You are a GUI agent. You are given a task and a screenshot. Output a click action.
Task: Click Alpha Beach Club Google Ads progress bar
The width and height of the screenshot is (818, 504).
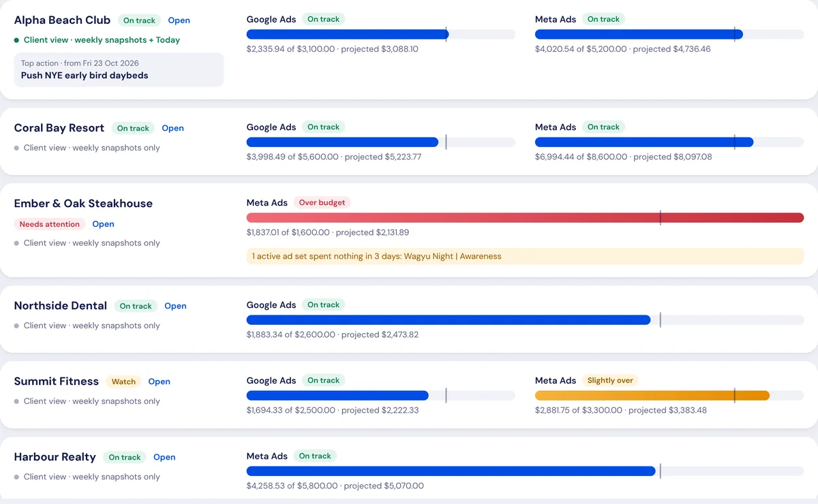tap(381, 34)
